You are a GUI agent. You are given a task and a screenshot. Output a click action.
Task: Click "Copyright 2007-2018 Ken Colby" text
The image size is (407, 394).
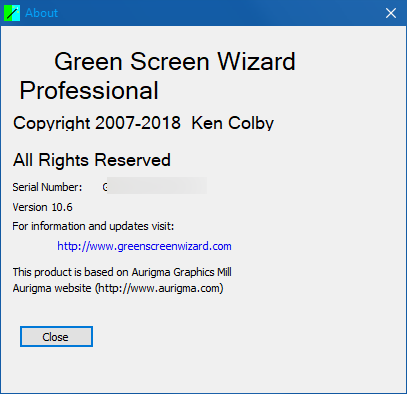point(143,123)
